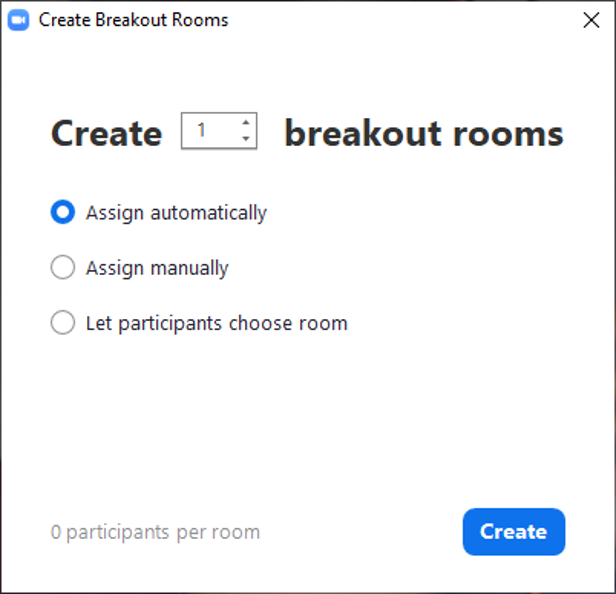This screenshot has height=594, width=616.
Task: Click the bold "Create" heading word
Action: [106, 133]
